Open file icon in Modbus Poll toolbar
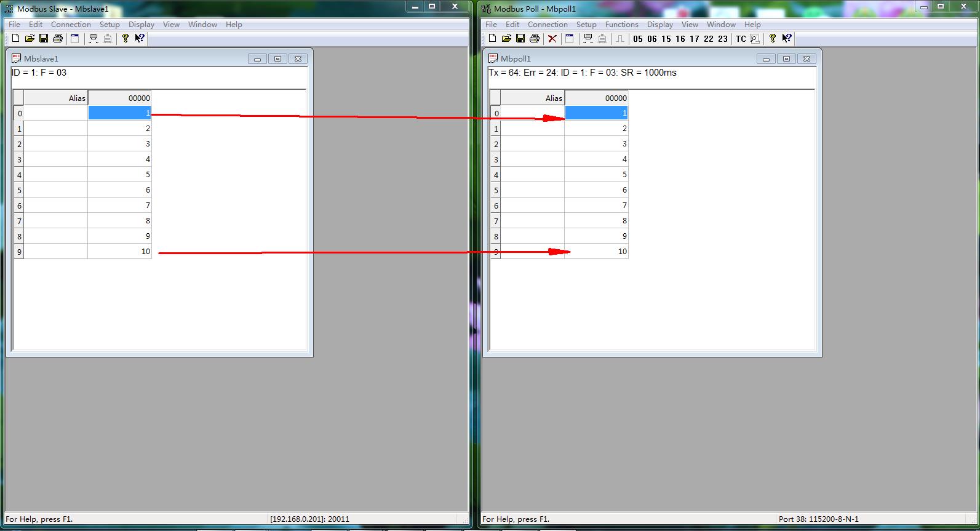The height and width of the screenshot is (531, 980). [506, 39]
